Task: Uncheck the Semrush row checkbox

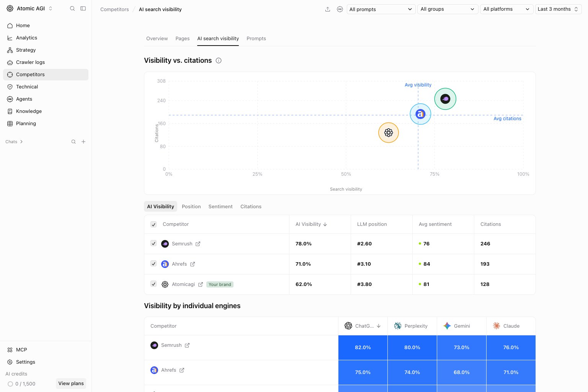Action: [154, 243]
